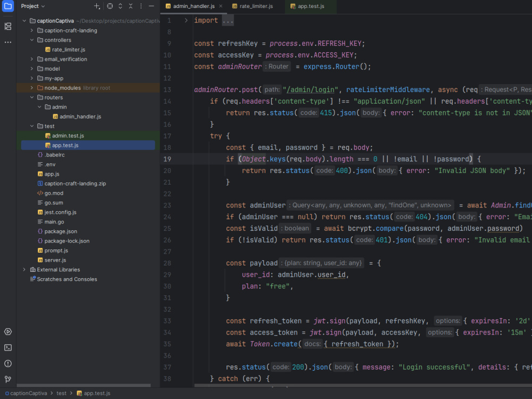
Task: Click the editor horizontal scrollbar
Action: pos(363,385)
